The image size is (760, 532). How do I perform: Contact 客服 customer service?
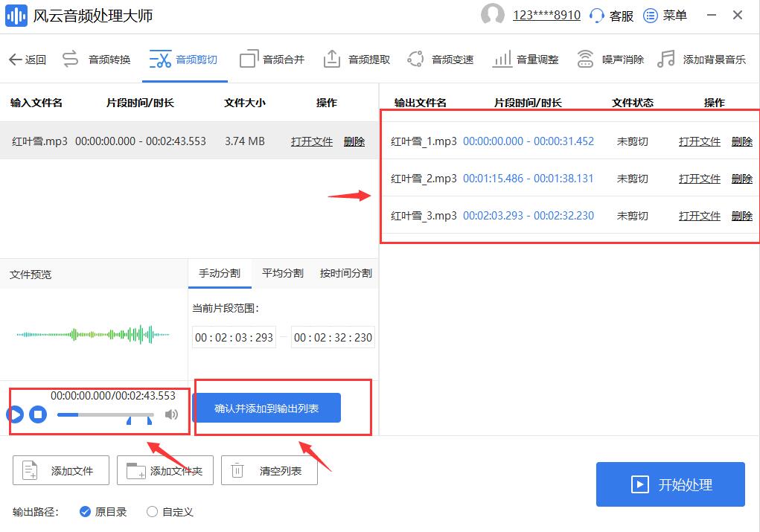tap(612, 15)
